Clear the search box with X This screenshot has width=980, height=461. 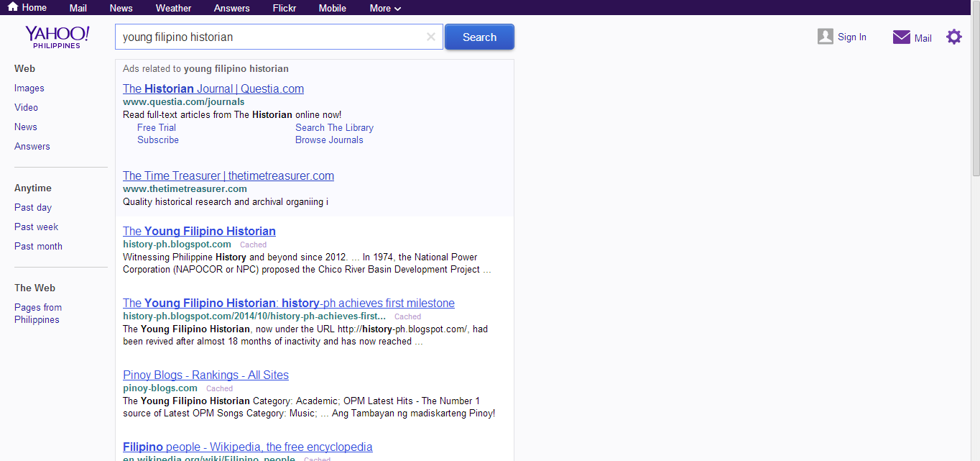(431, 37)
